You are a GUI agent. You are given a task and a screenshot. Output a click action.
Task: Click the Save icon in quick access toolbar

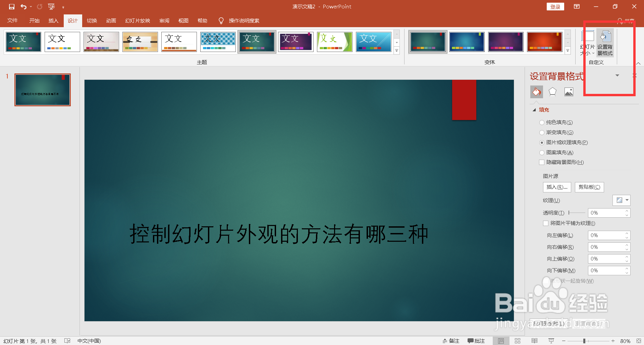coord(12,7)
